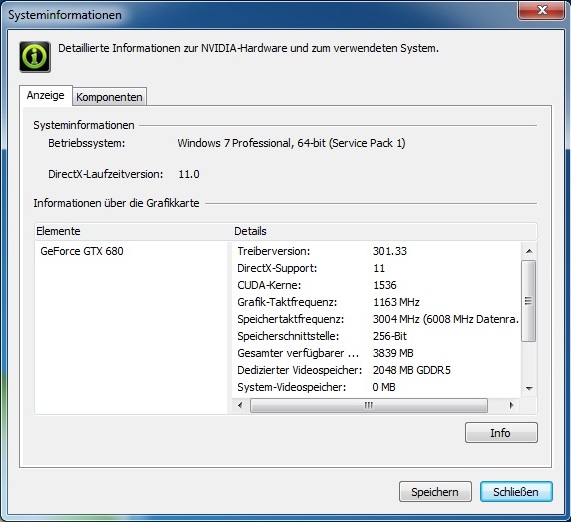Select the Speicherschnittstelle label
This screenshot has width=571, height=522.
click(x=288, y=336)
